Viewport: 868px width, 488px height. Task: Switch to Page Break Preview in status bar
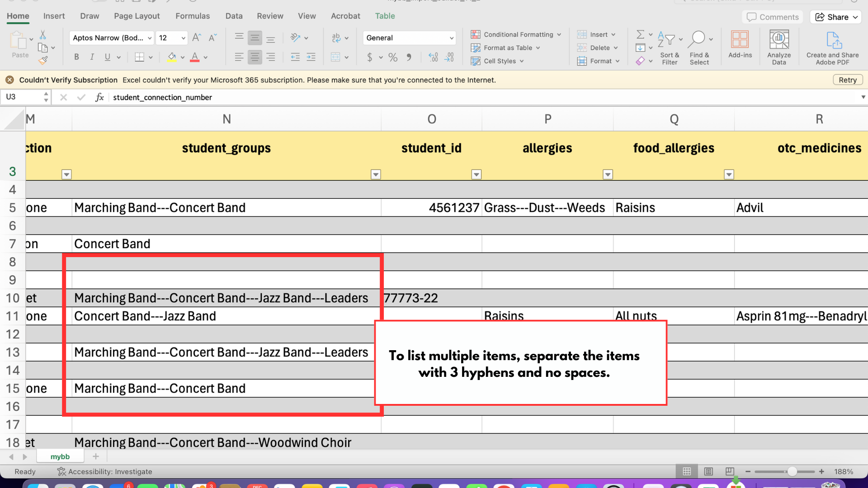click(x=730, y=471)
